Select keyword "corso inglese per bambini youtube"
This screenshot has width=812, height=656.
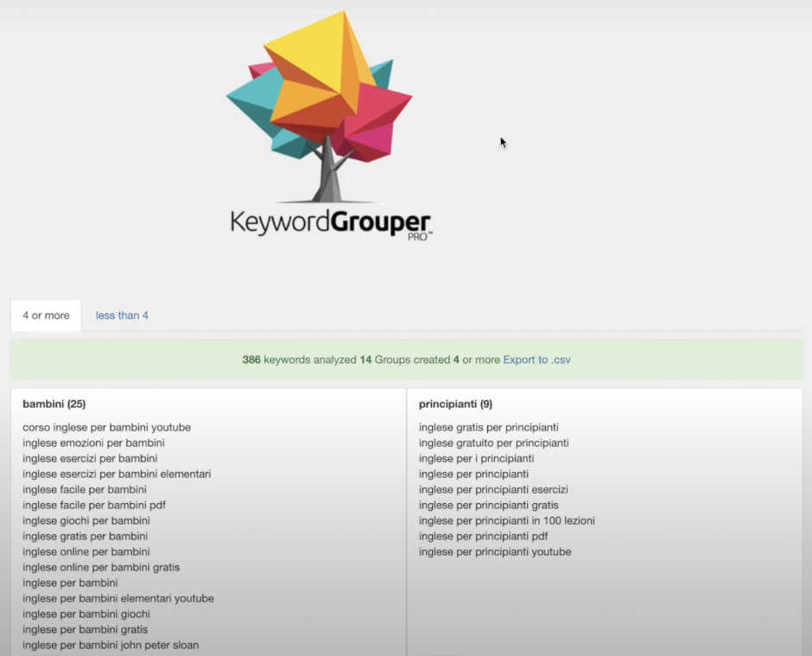click(x=106, y=427)
